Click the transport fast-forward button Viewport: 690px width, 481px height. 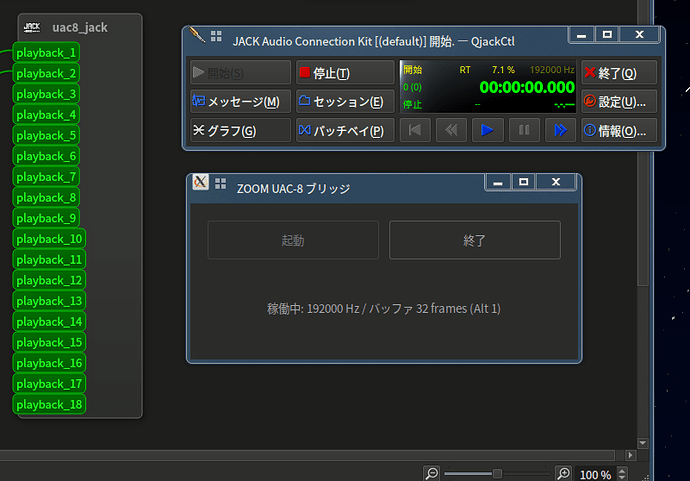(x=560, y=130)
